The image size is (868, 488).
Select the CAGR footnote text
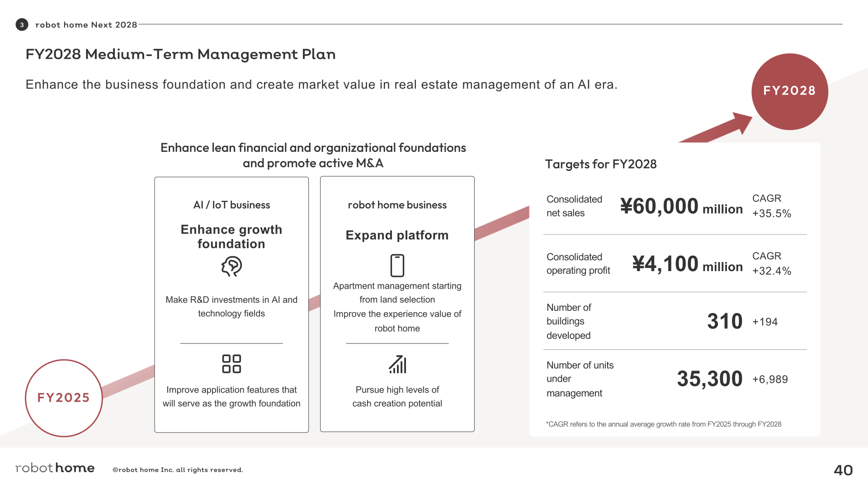click(x=664, y=424)
